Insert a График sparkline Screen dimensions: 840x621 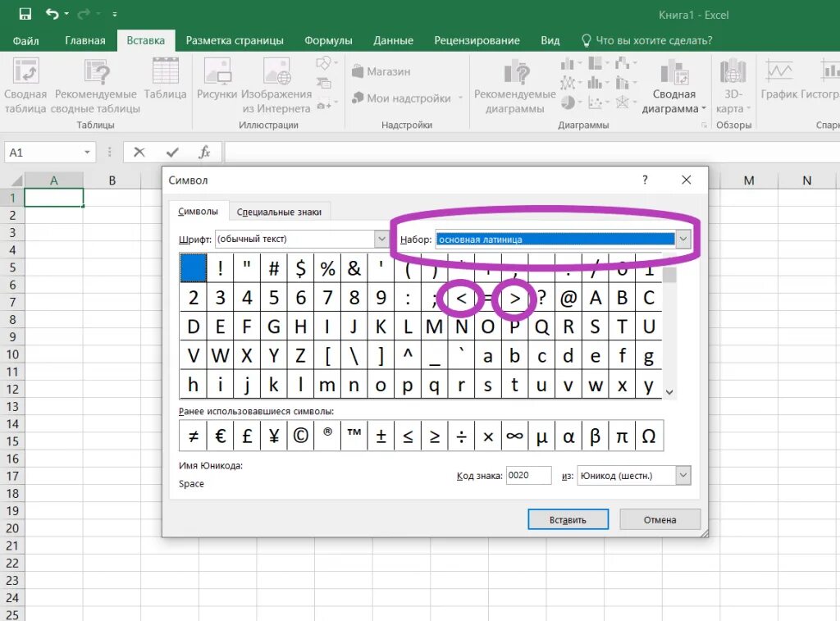point(778,80)
